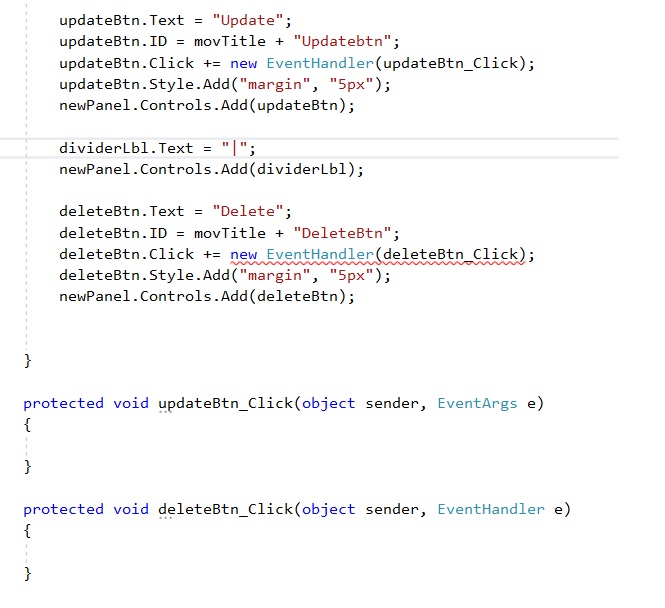Click the newPanel.Controls.Add(deleteBtn) line

pos(207,296)
